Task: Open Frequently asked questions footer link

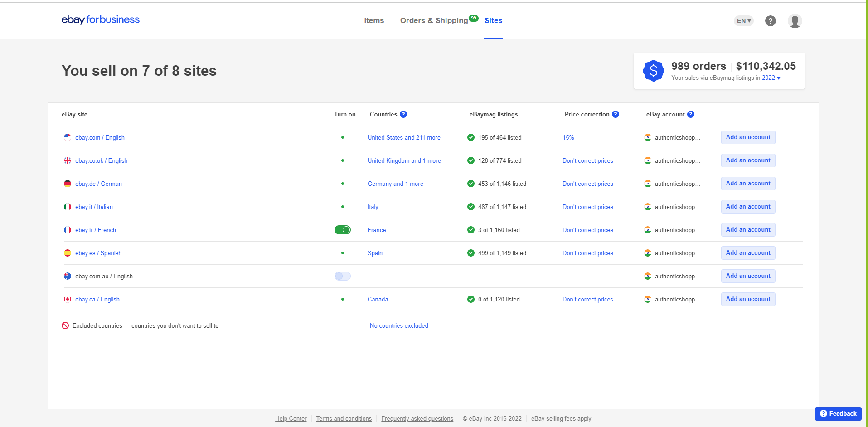Action: tap(417, 418)
